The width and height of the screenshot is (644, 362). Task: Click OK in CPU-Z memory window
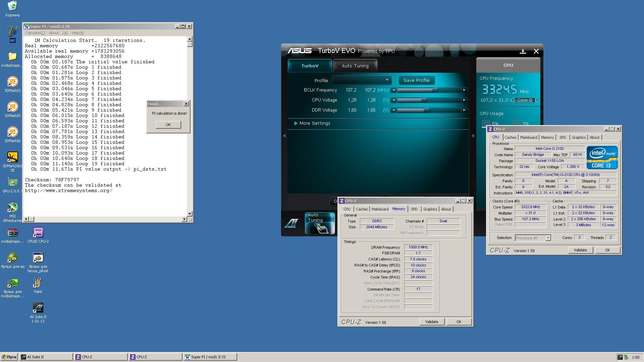(x=459, y=322)
